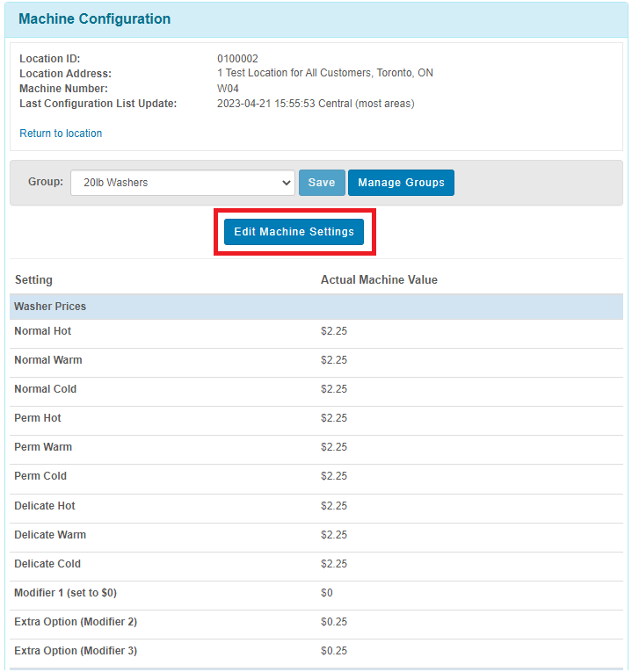Click the machine number W04
Viewport: 632px width, 672px height.
[228, 89]
